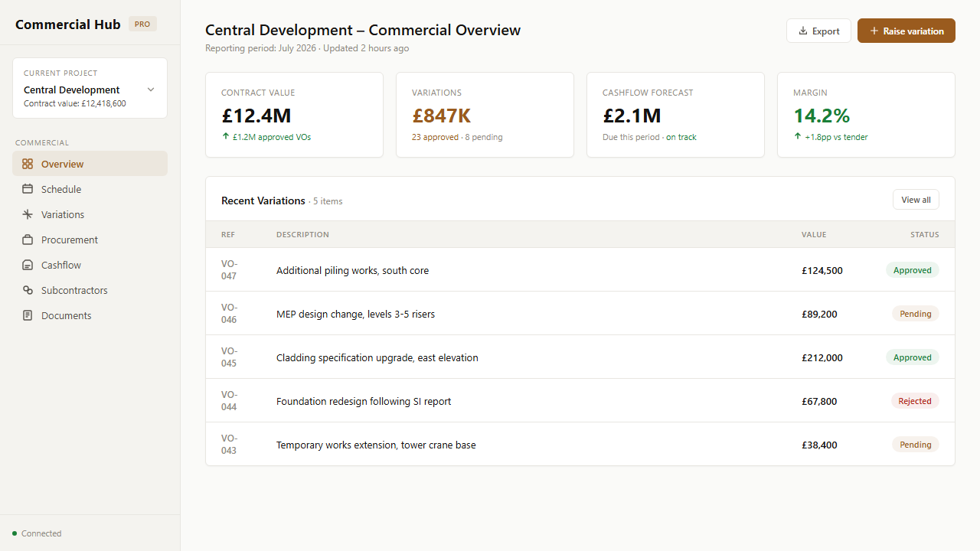980x551 pixels.
Task: Click the £124,500 value
Action: (x=822, y=270)
